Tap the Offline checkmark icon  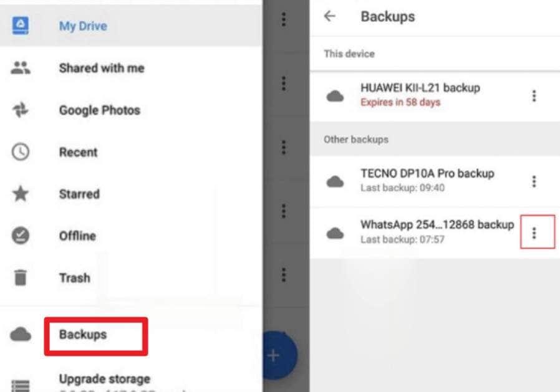coord(21,236)
